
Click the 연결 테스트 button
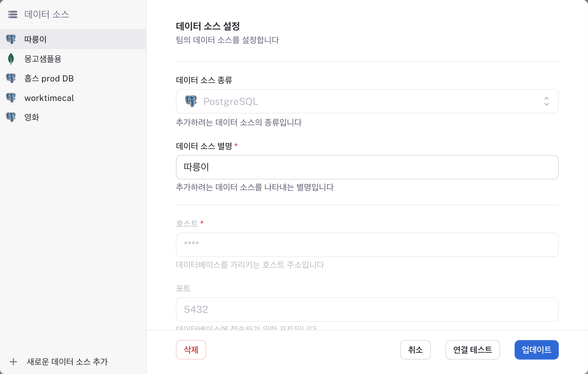473,350
